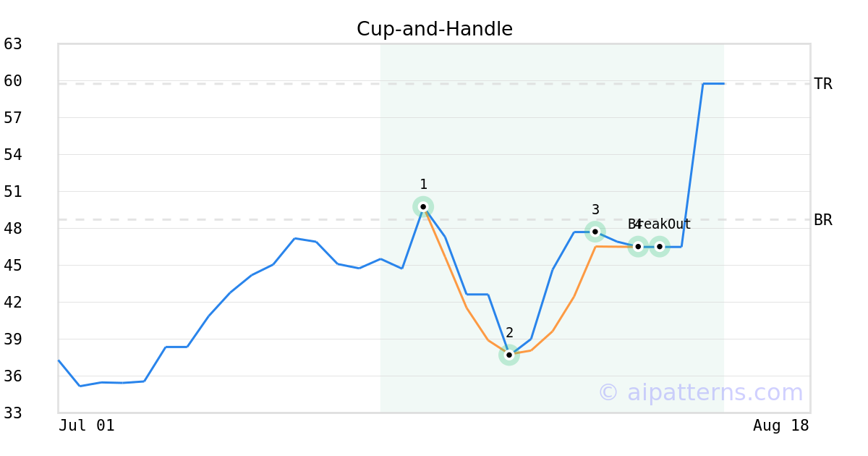This screenshot has width=868, height=456.
Task: Click the 45 y-axis tick label
Action: pos(13,266)
